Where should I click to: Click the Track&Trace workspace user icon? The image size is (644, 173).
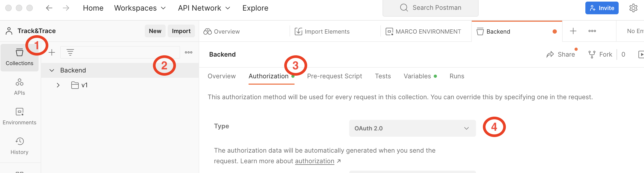tap(9, 31)
